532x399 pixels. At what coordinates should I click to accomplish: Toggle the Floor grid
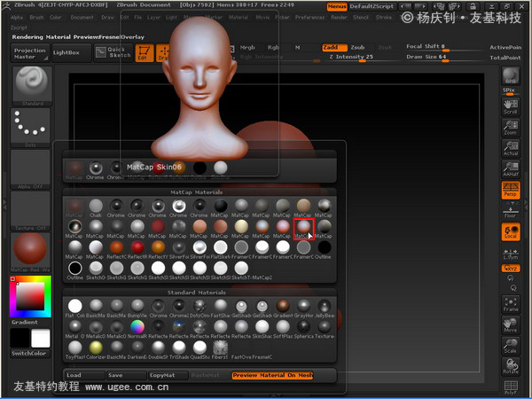511,213
